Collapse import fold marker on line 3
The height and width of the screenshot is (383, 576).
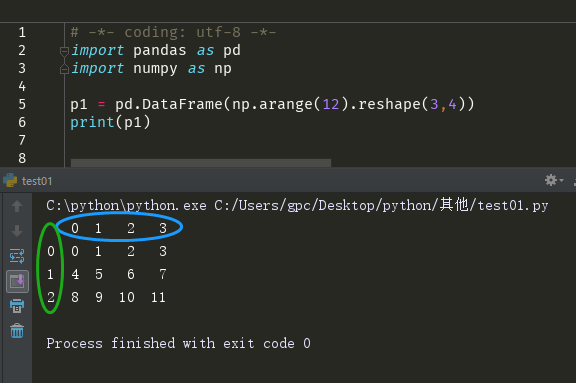(x=64, y=69)
